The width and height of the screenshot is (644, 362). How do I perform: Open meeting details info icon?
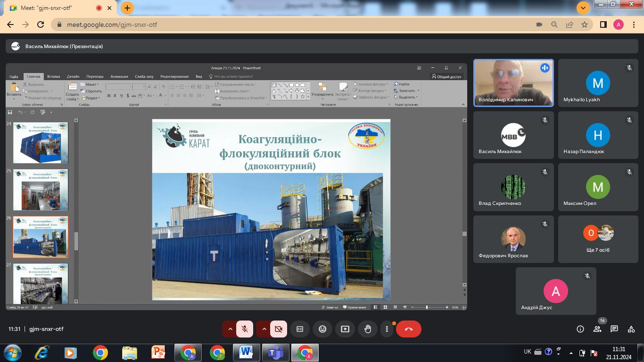pyautogui.click(x=580, y=329)
